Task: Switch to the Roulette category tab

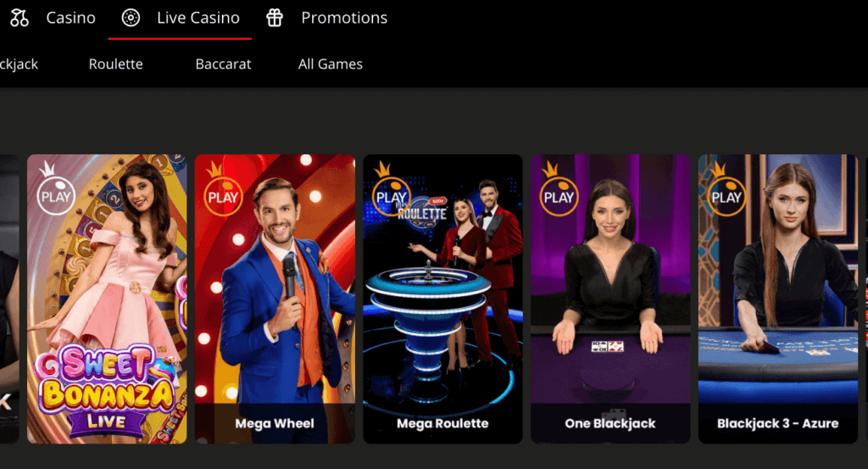Action: [x=115, y=64]
